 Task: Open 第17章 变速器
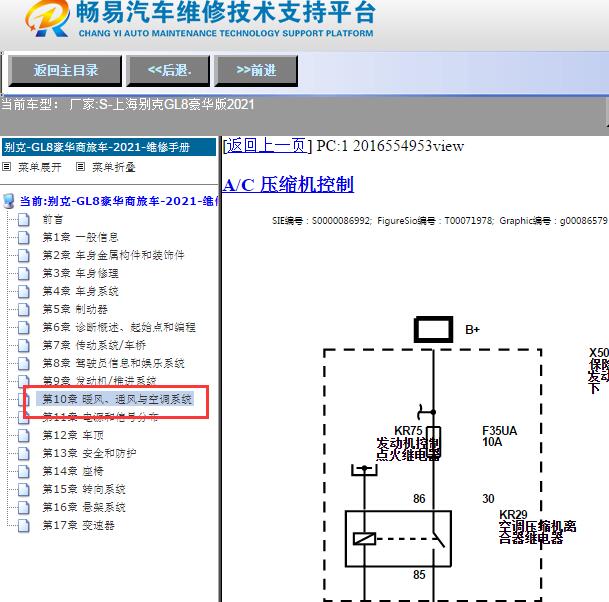point(78,525)
